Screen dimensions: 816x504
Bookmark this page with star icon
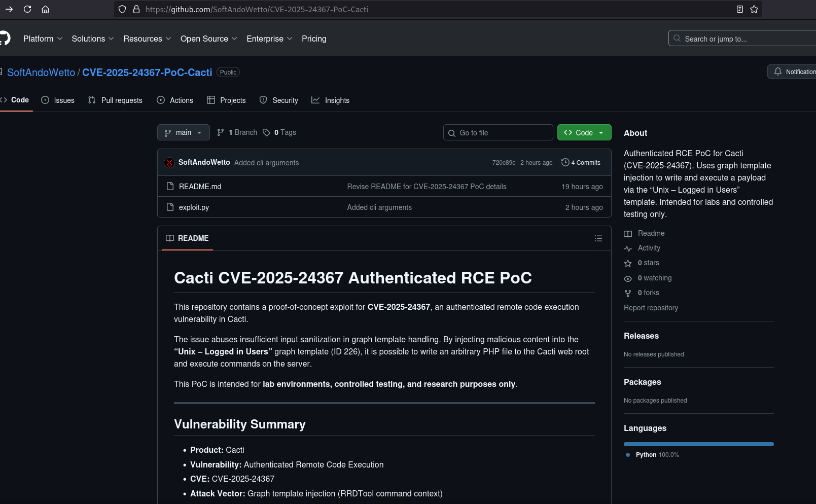[754, 9]
